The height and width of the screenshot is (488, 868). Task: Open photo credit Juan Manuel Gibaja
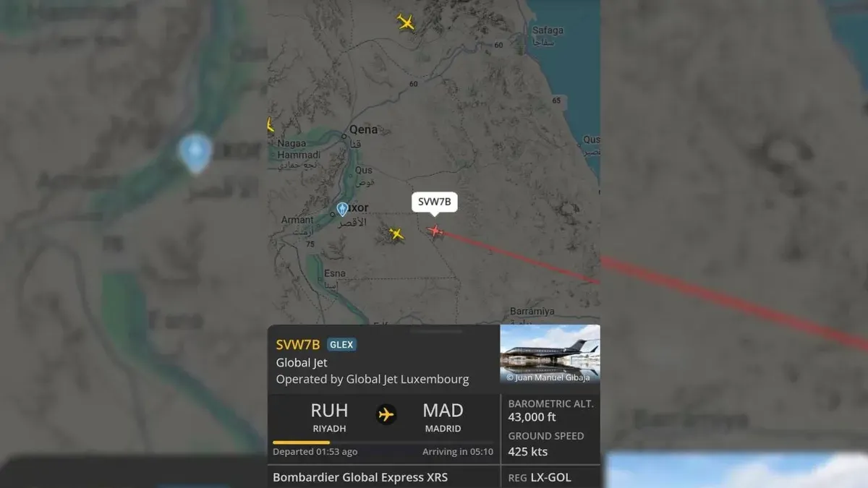point(548,377)
